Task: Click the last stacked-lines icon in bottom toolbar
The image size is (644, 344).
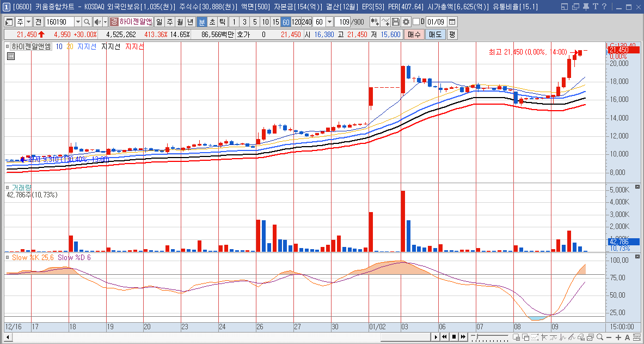Action: pyautogui.click(x=636, y=337)
